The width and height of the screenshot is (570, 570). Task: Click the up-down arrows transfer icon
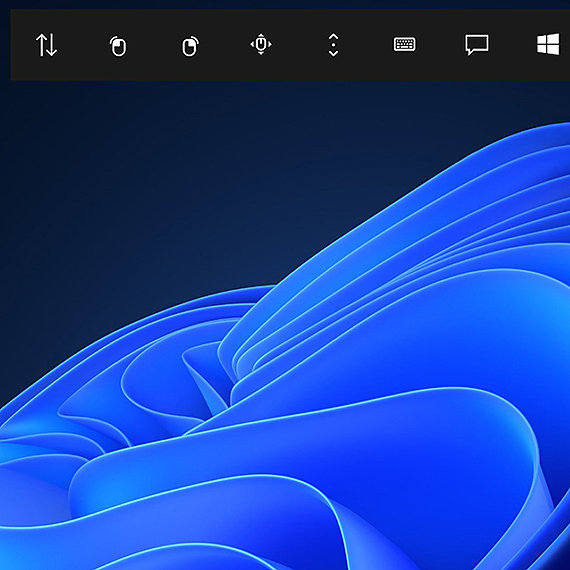click(47, 45)
